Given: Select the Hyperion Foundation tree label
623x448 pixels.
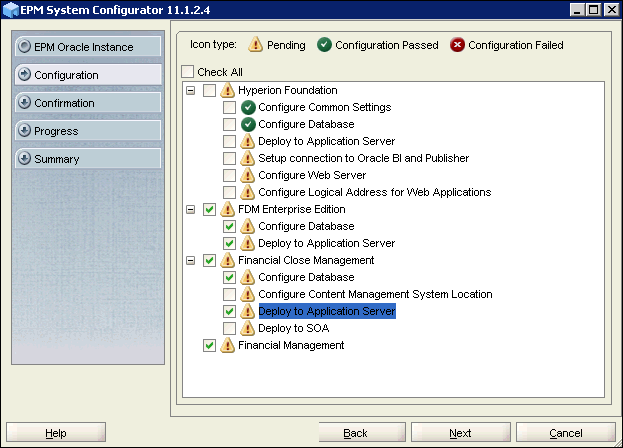Looking at the screenshot, I should 288,91.
